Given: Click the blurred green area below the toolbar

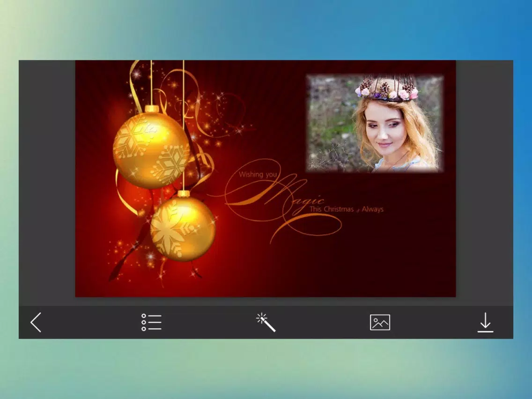Looking at the screenshot, I should [x=266, y=369].
